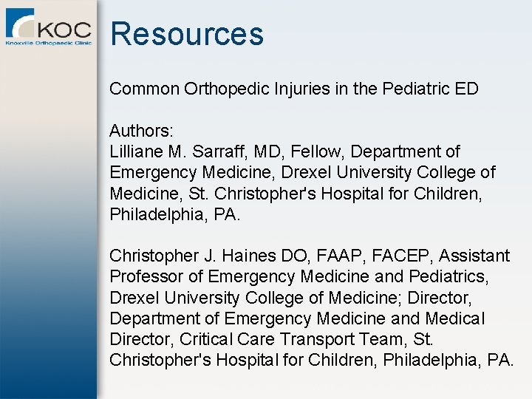Select the Resources slide title
The width and height of the screenshot is (532, 399).
[x=187, y=34]
